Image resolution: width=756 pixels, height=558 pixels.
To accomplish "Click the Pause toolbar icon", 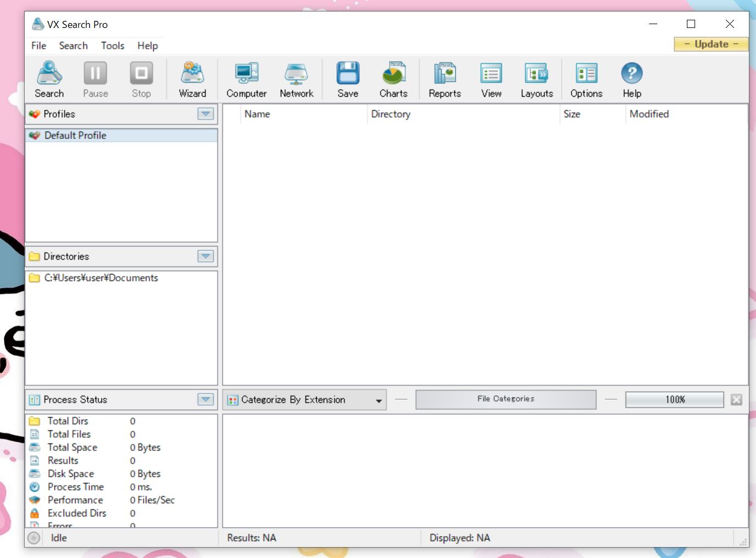I will pos(95,73).
